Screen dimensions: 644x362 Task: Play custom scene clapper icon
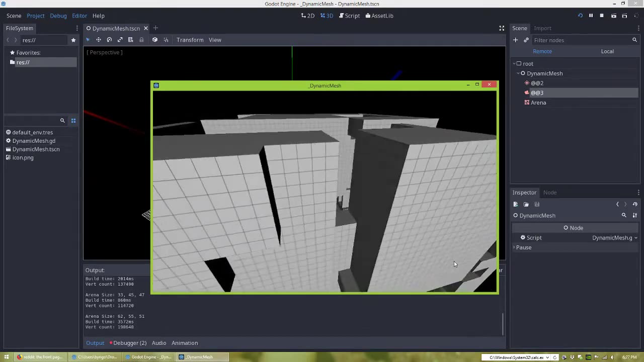pos(625,16)
